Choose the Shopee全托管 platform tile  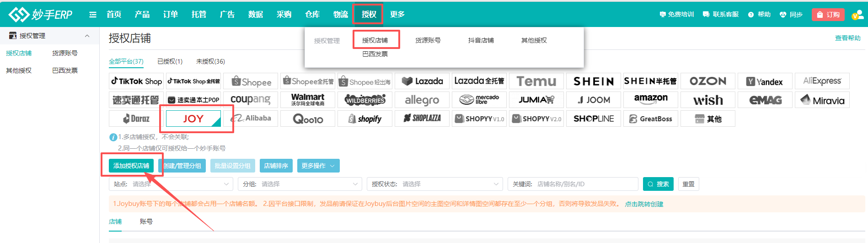coord(308,81)
